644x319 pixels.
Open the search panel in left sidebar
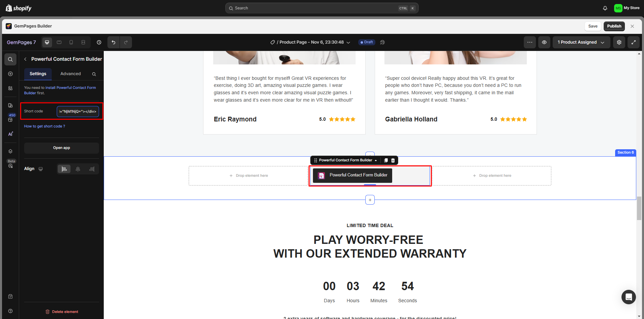point(10,59)
